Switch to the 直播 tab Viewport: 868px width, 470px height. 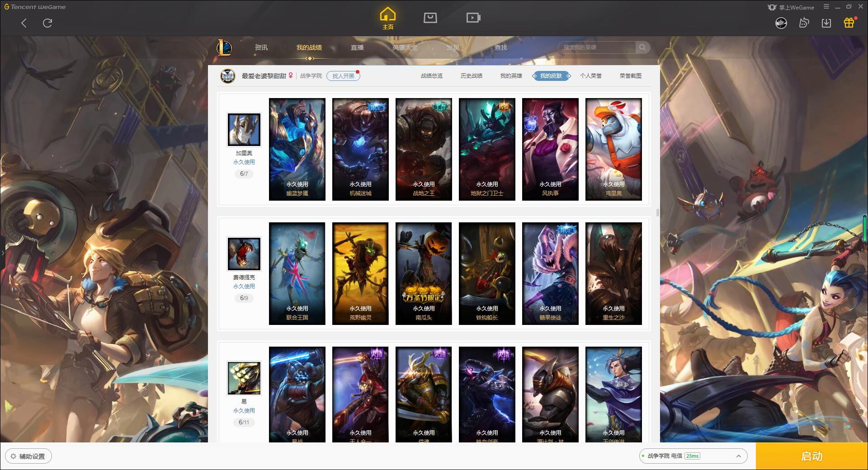[x=357, y=47]
